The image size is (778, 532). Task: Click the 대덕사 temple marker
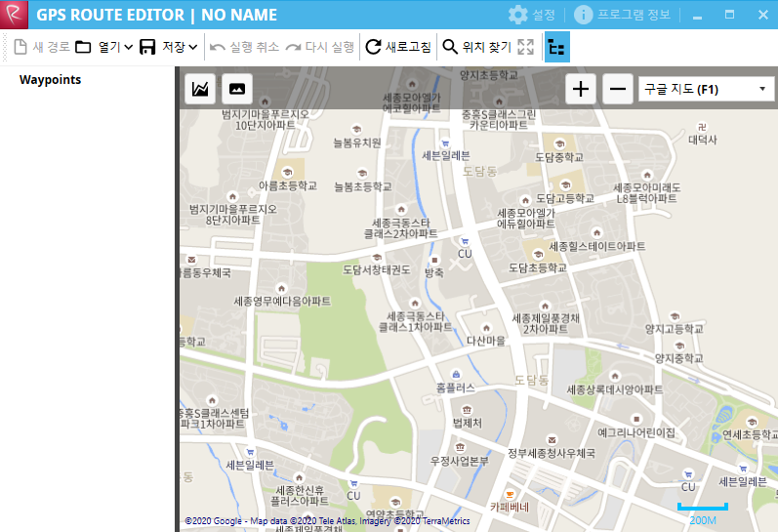click(x=702, y=127)
